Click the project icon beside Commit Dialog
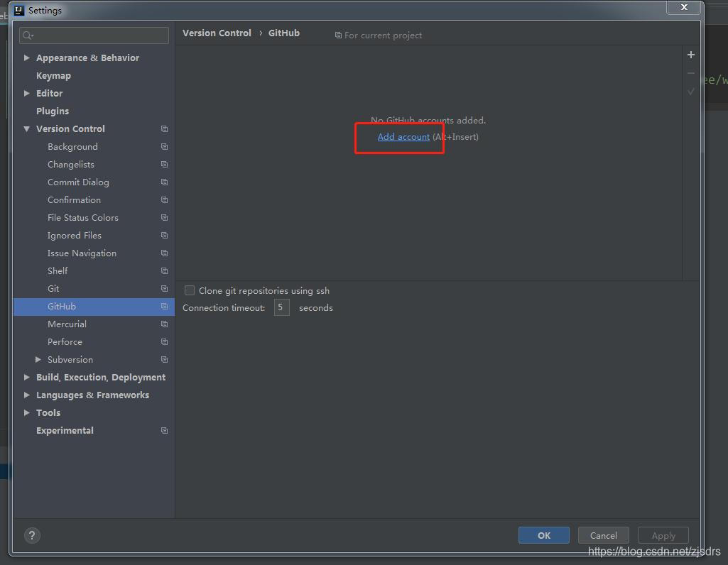 pos(164,182)
